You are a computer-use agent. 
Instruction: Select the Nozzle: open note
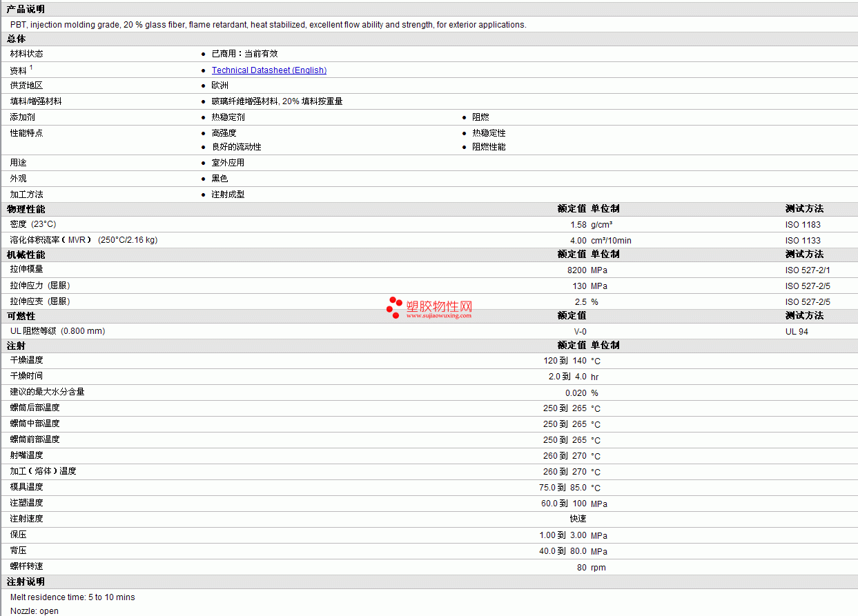35,611
